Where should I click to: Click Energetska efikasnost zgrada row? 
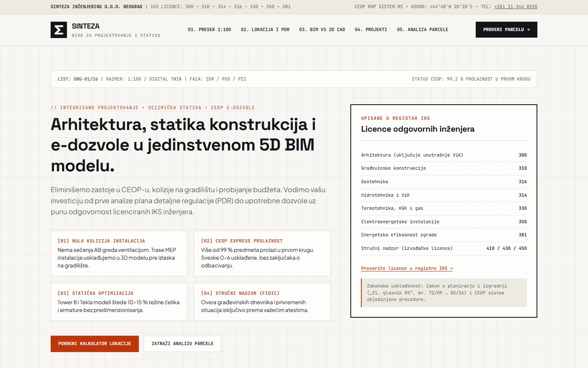[444, 235]
